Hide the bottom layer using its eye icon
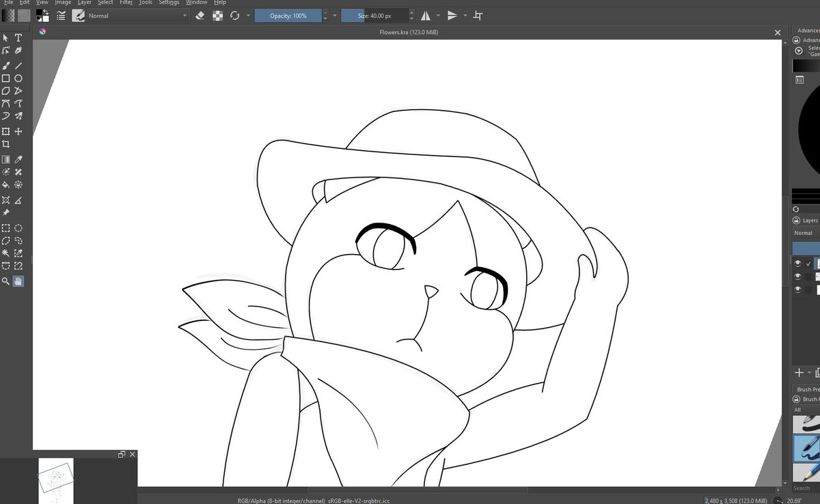The image size is (820, 504). [x=797, y=289]
